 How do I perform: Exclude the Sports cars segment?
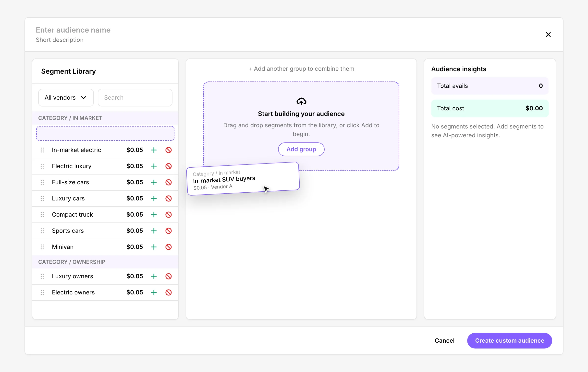tap(169, 231)
